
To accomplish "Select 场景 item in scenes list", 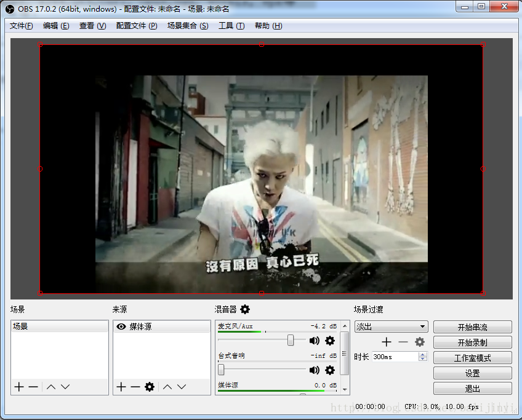I will [60, 327].
